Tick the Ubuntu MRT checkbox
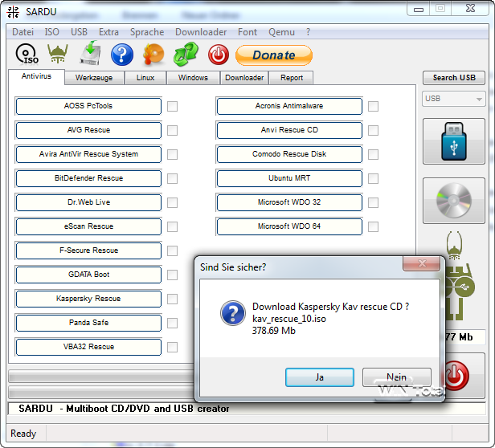The height and width of the screenshot is (448, 495). [x=373, y=178]
